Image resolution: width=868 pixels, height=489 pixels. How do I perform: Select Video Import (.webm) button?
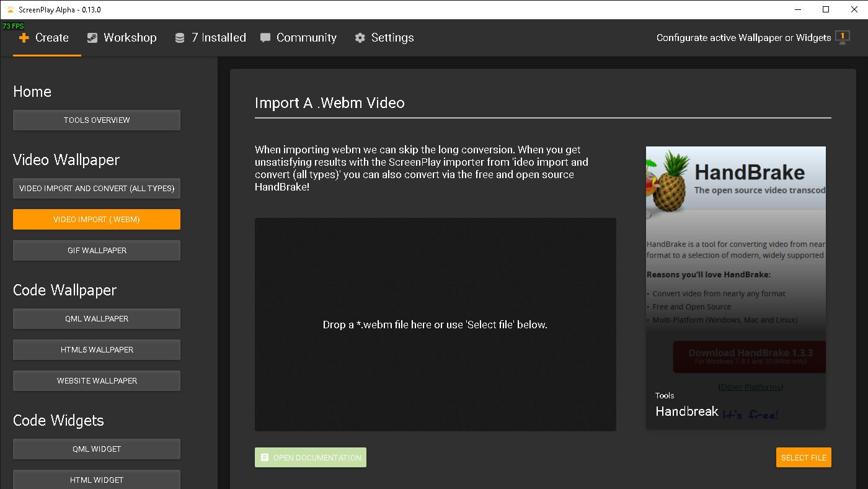coord(97,220)
